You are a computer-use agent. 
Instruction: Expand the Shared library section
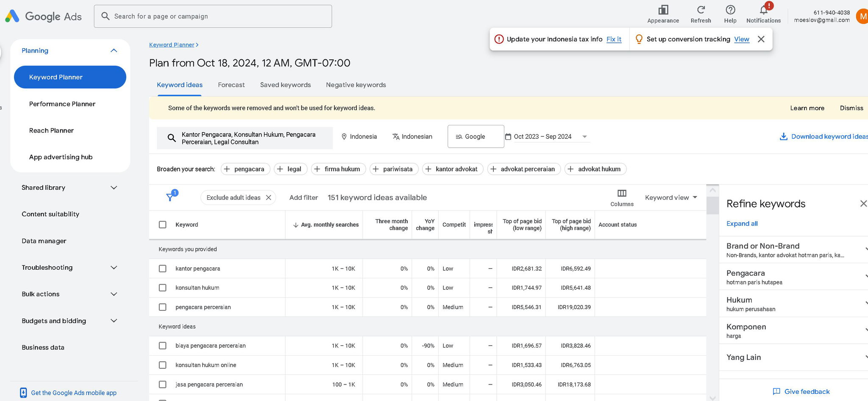coord(114,188)
